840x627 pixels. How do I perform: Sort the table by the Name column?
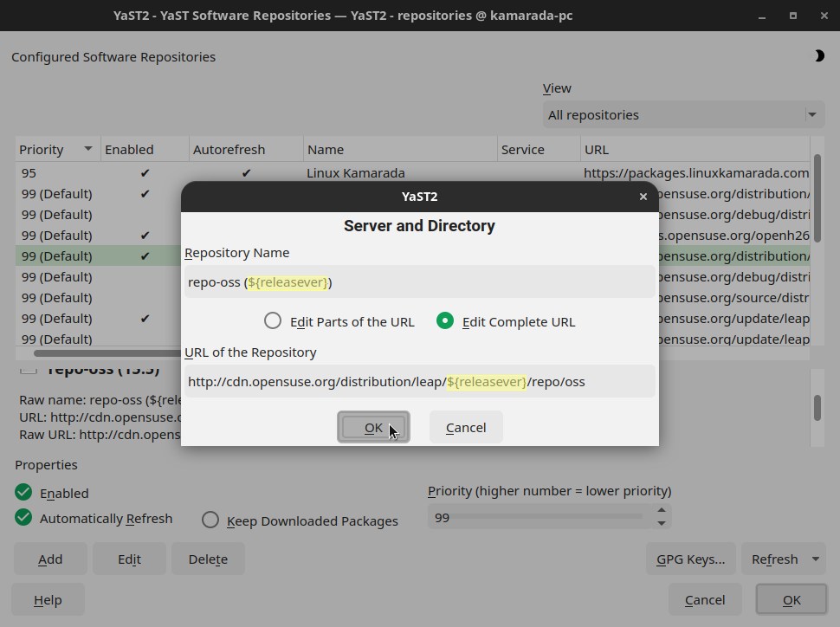[x=400, y=150]
